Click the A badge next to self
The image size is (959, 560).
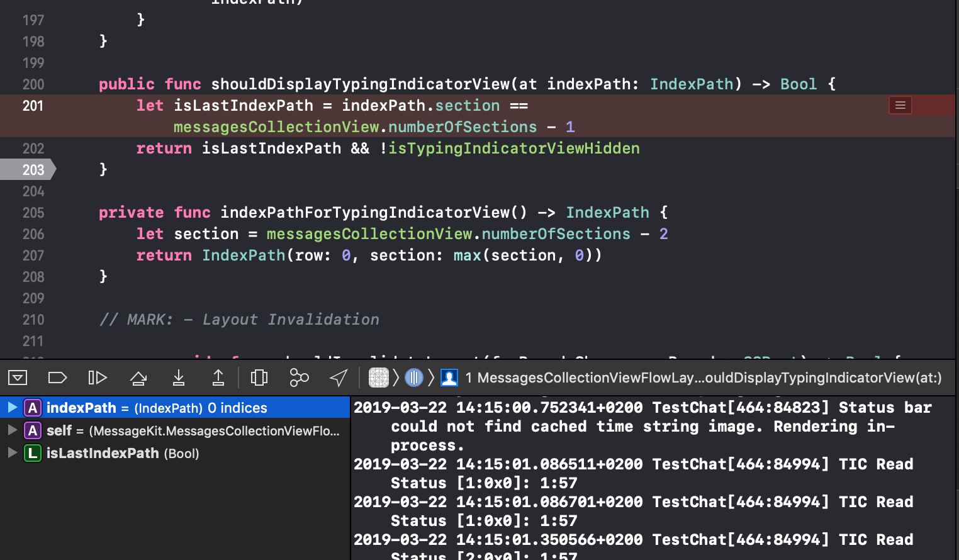tap(33, 430)
